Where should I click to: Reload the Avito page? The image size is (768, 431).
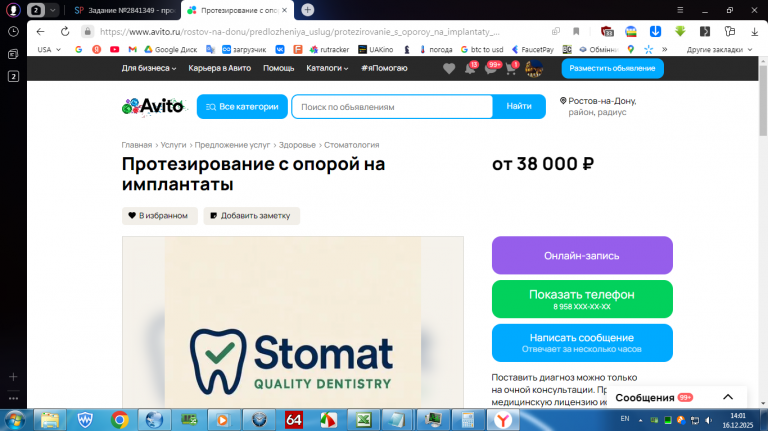tap(65, 31)
